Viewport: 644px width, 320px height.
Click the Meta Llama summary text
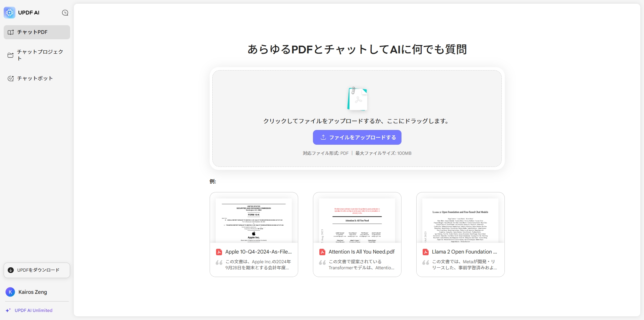(465, 265)
